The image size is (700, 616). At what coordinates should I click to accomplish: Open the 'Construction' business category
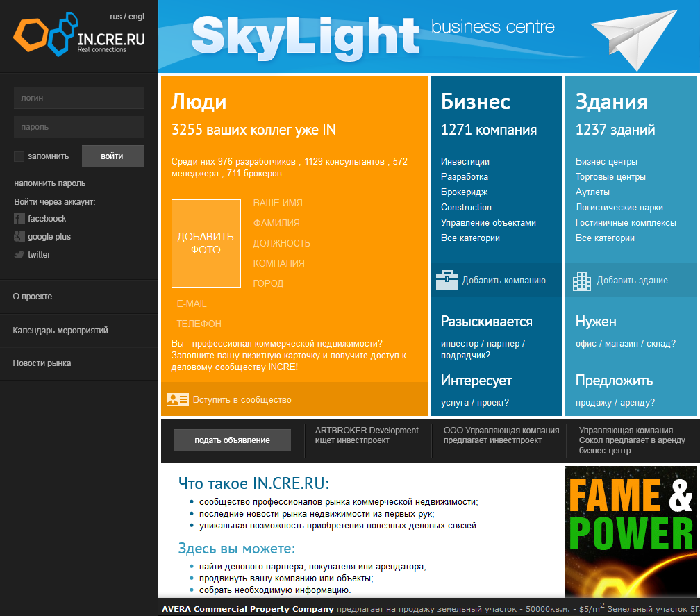466,207
